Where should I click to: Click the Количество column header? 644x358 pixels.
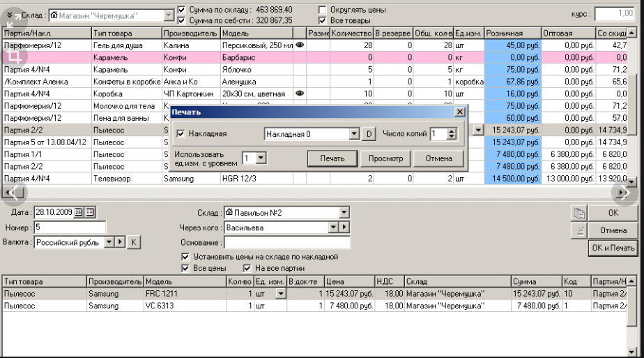(351, 33)
